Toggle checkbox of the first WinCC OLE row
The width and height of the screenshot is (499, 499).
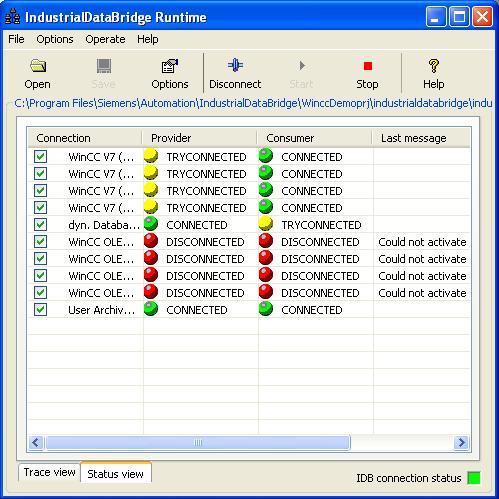[x=40, y=241]
